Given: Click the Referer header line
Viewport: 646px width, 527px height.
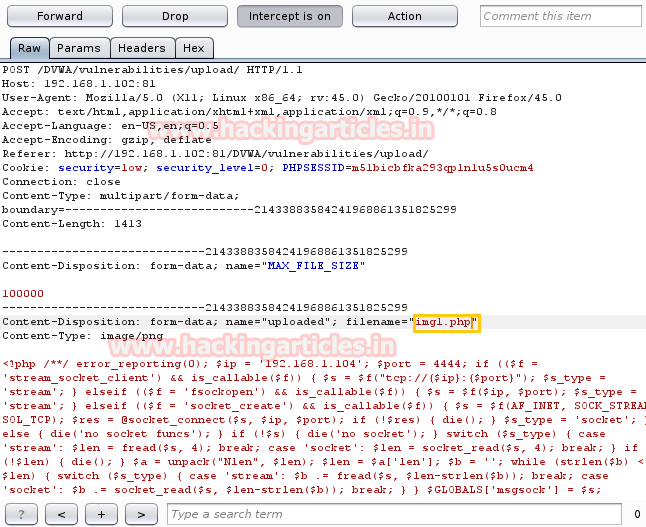Looking at the screenshot, I should (215, 154).
